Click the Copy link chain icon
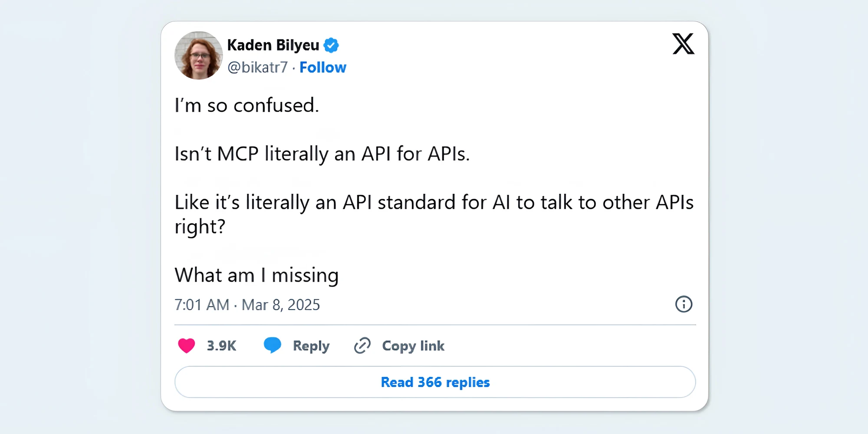Image resolution: width=868 pixels, height=434 pixels. (x=361, y=345)
